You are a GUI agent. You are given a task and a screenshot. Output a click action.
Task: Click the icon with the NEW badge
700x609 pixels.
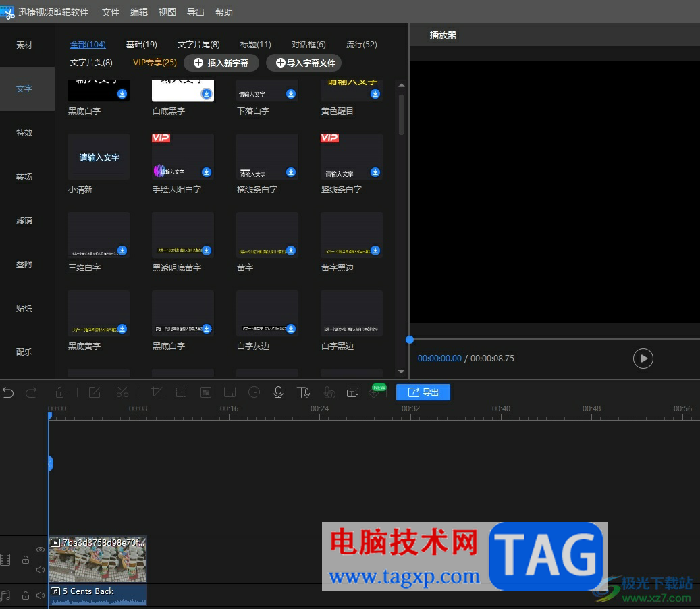pos(375,392)
